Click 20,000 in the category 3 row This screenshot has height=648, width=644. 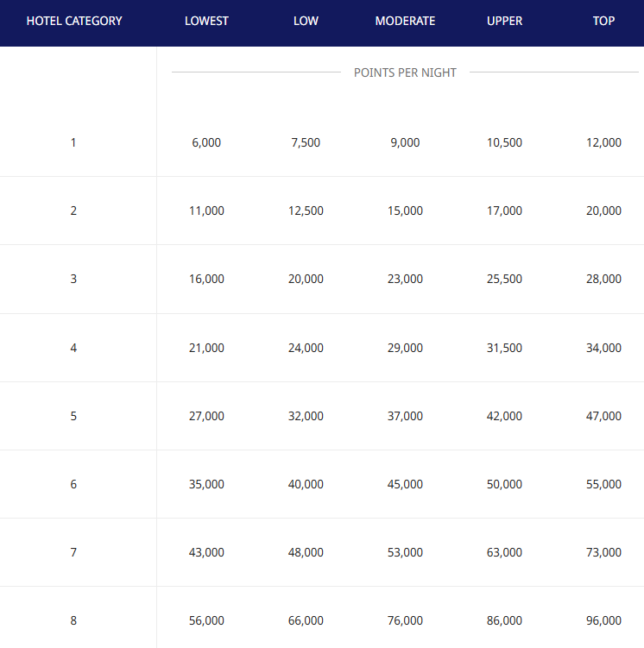click(x=306, y=279)
